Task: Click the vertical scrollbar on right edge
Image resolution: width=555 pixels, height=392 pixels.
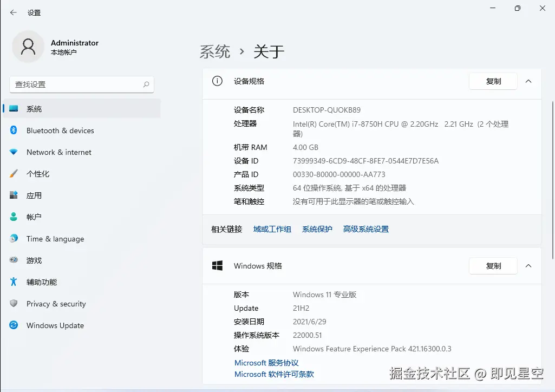Action: tap(552, 180)
